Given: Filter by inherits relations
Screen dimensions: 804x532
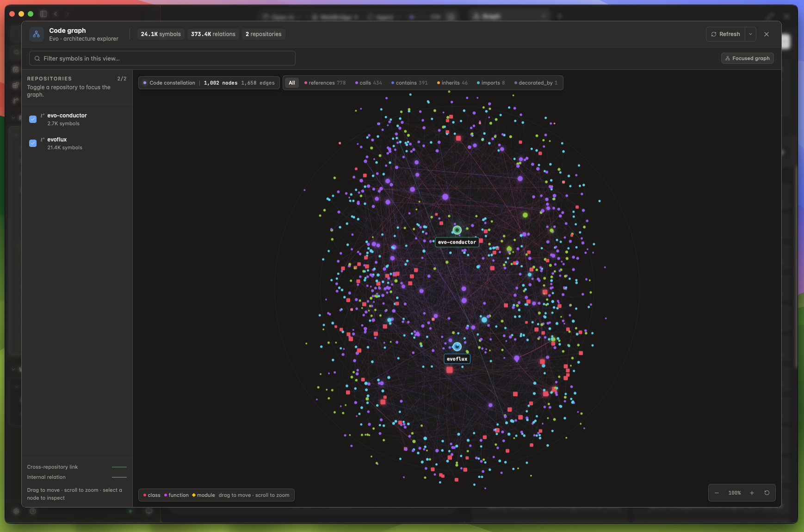Looking at the screenshot, I should tap(452, 83).
